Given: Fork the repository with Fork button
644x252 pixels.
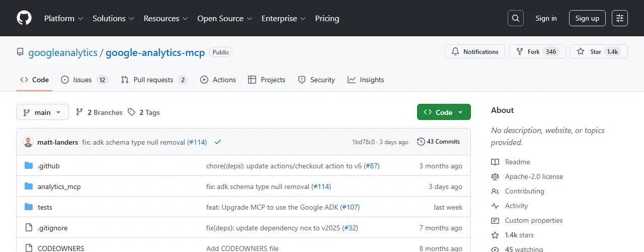Looking at the screenshot, I should 537,51.
